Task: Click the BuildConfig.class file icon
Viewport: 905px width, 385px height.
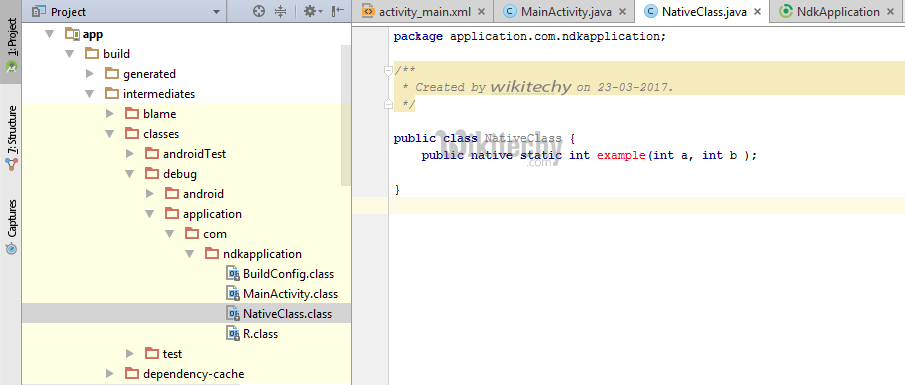Action: click(233, 274)
